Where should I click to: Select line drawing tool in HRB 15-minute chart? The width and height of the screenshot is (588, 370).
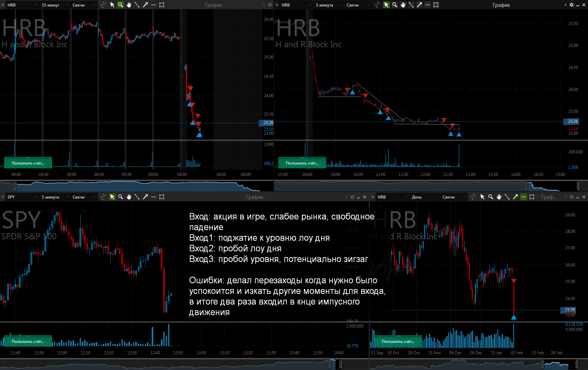(137, 5)
